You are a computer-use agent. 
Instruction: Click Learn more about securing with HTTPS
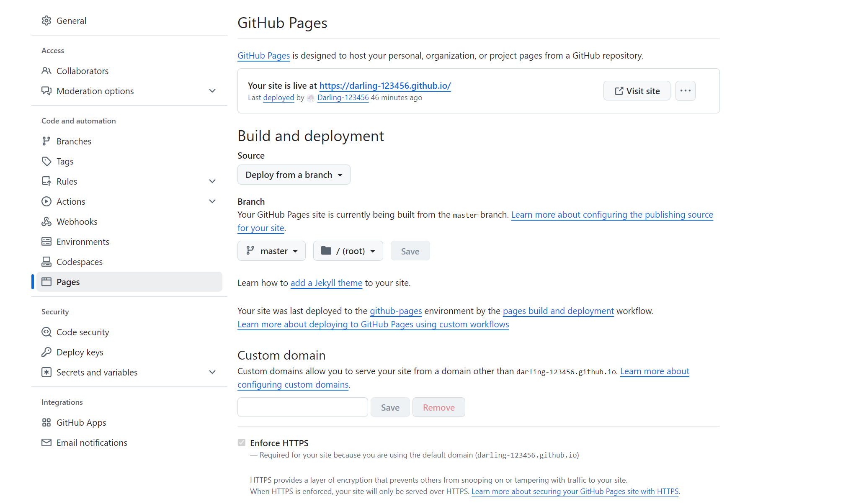pos(575,491)
